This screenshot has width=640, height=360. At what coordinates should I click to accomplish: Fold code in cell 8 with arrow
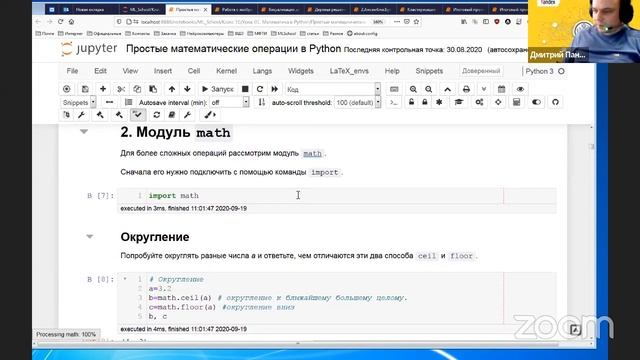pyautogui.click(x=125, y=279)
